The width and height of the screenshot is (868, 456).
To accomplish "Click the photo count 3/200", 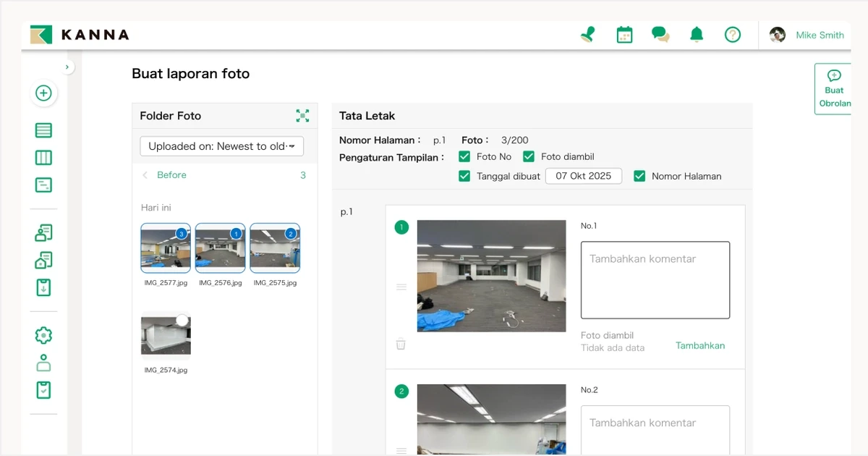I will point(515,140).
